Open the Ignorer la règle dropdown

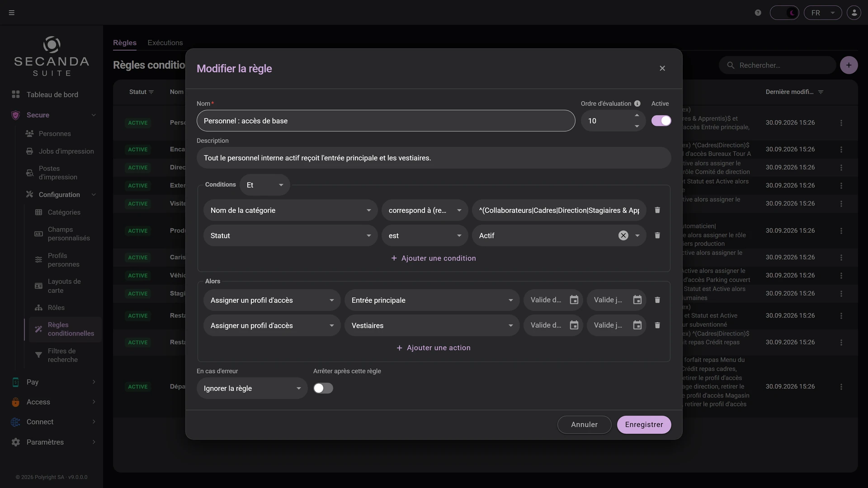coord(252,388)
